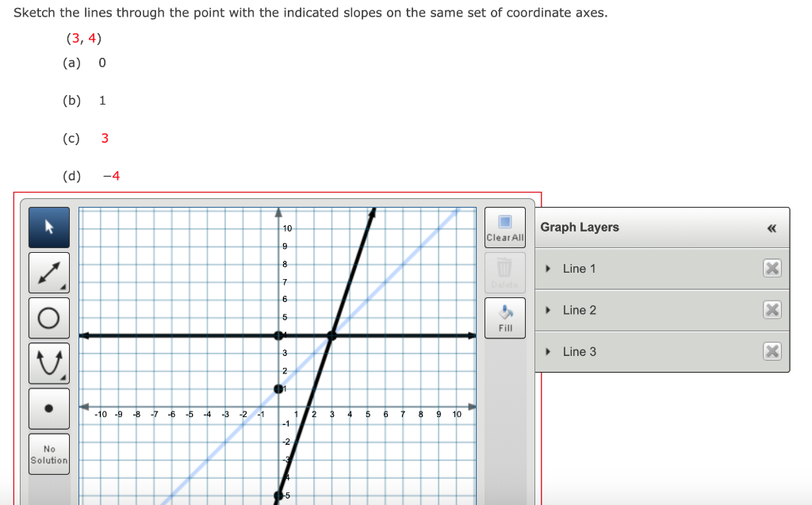Expand the Line 1 entry
The image size is (812, 505).
pyautogui.click(x=547, y=268)
